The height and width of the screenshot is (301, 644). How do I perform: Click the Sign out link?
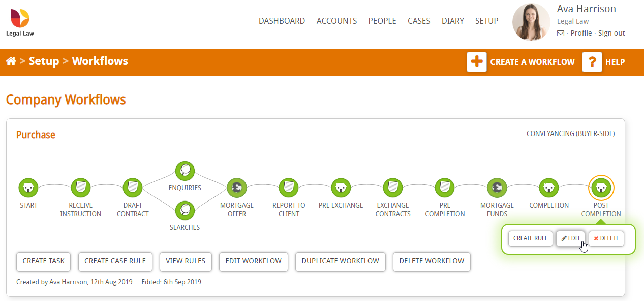point(611,32)
